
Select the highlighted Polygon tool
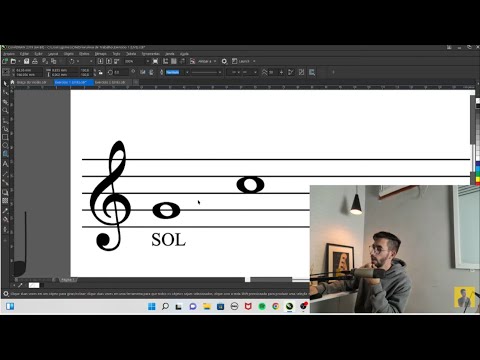(x=5, y=154)
